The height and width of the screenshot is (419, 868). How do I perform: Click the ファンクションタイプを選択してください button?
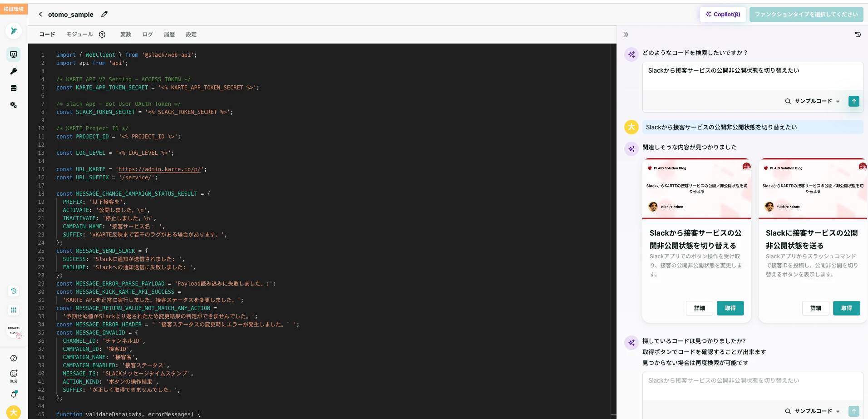point(806,15)
